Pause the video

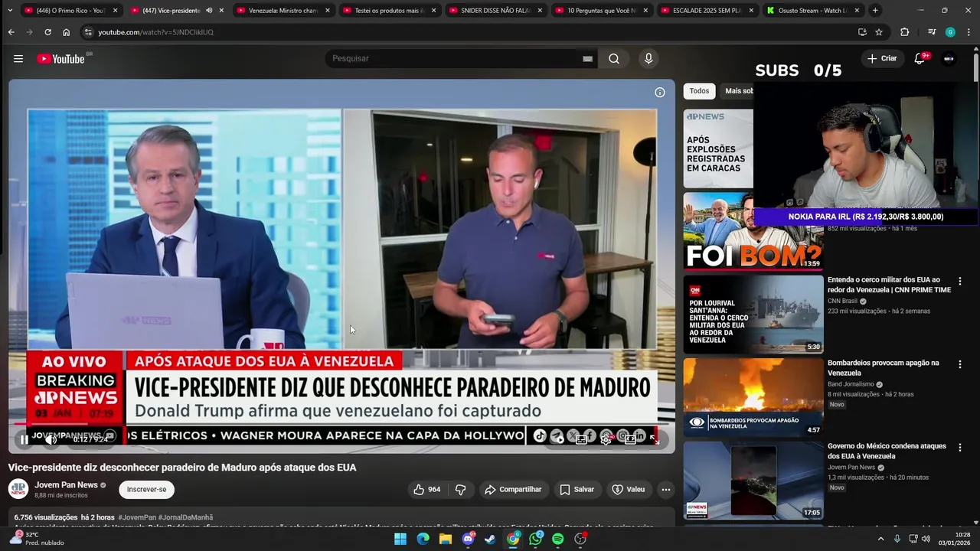pos(24,439)
